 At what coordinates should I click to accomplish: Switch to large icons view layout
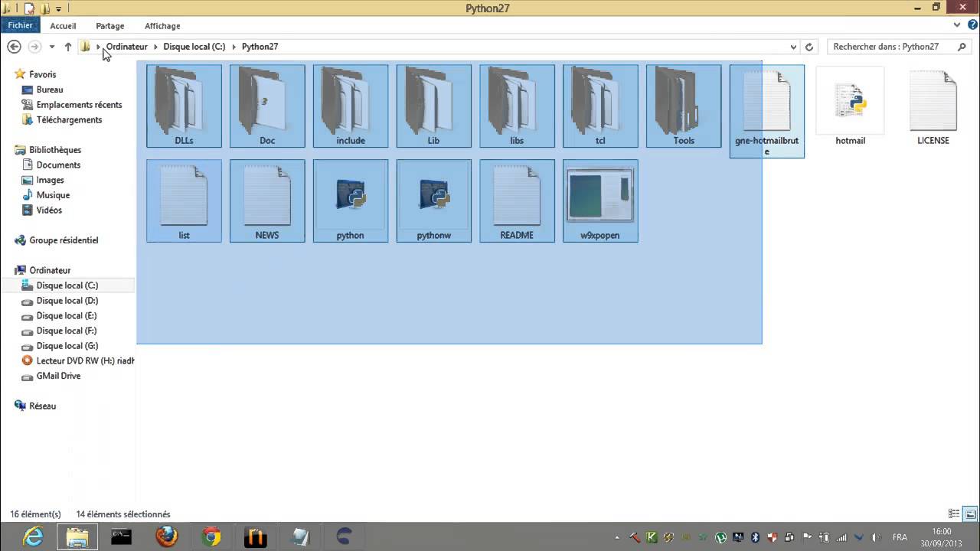pyautogui.click(x=970, y=514)
